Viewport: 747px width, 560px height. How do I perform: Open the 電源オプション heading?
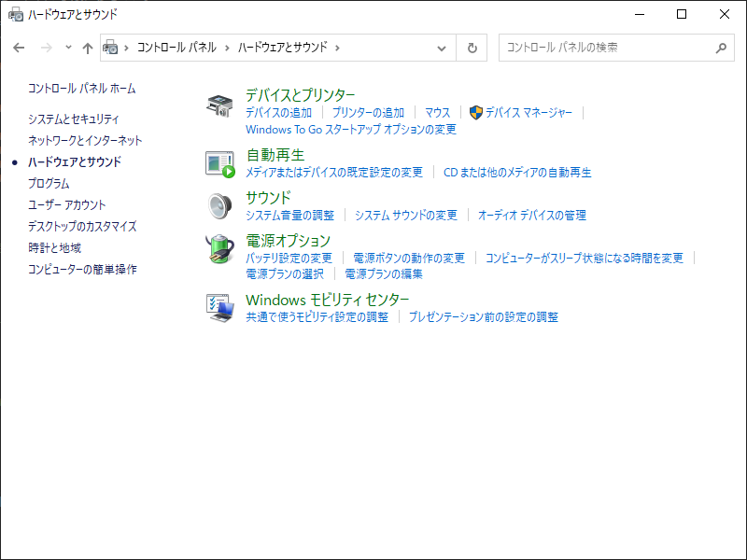(x=288, y=241)
